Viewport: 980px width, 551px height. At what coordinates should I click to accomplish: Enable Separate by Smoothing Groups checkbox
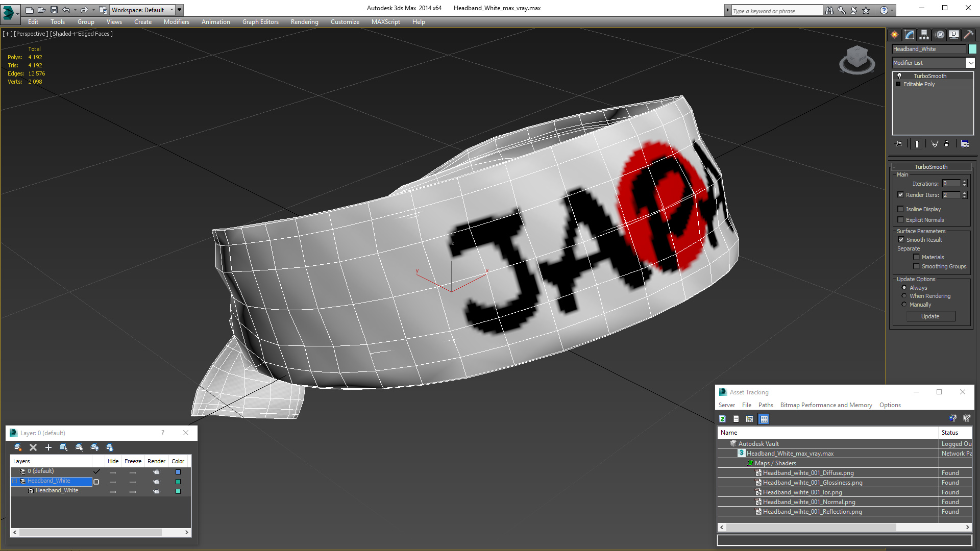click(916, 266)
